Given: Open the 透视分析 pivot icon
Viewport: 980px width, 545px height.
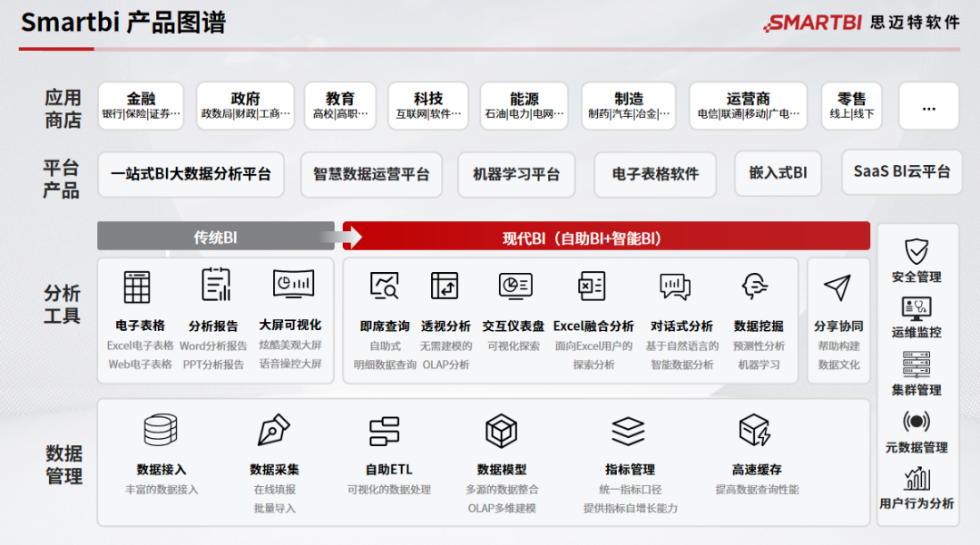Looking at the screenshot, I should pyautogui.click(x=444, y=284).
